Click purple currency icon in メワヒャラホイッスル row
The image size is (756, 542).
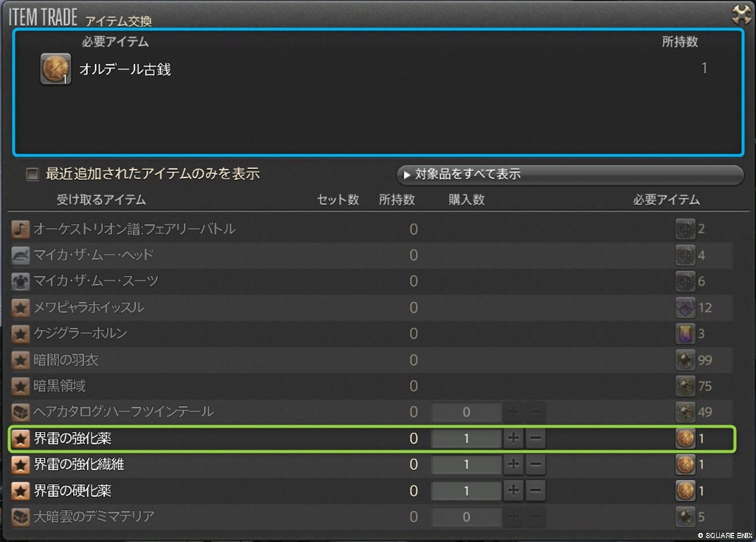coord(685,308)
